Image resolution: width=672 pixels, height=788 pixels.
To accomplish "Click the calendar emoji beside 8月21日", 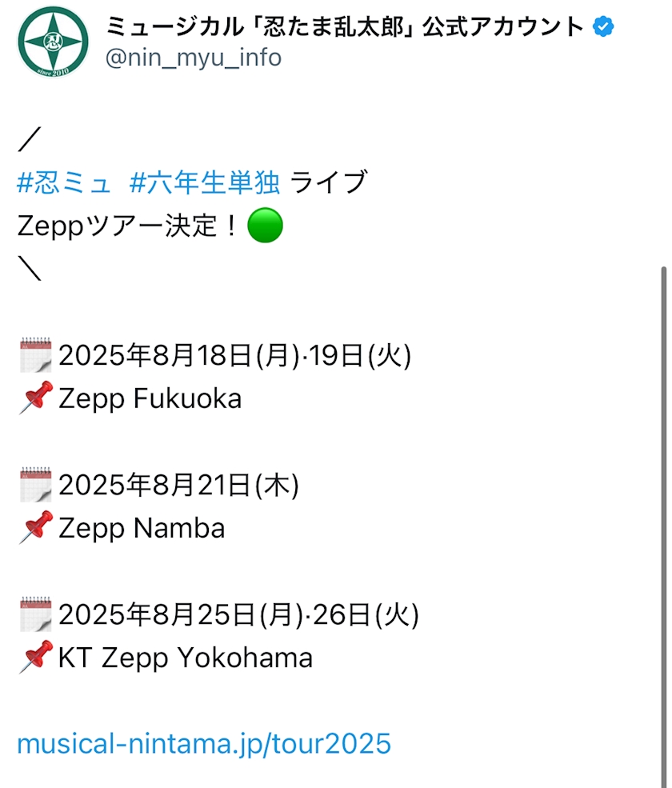I will (x=35, y=486).
